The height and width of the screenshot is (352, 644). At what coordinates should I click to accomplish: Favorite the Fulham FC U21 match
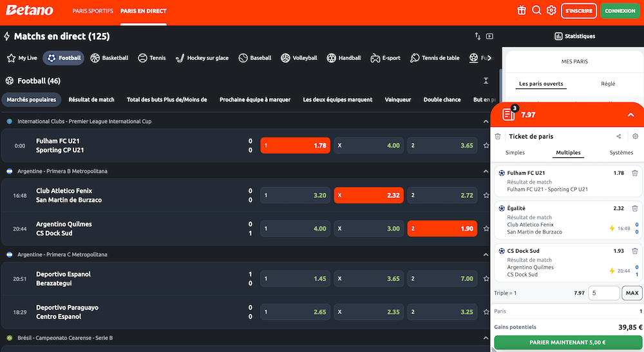point(486,146)
